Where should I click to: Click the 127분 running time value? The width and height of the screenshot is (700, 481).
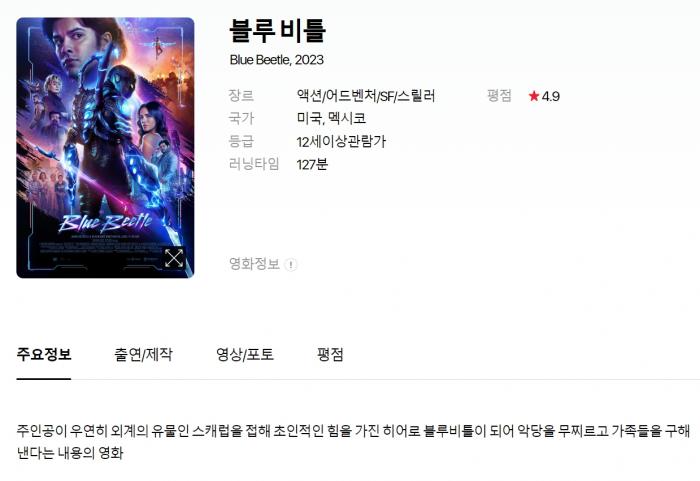click(312, 164)
